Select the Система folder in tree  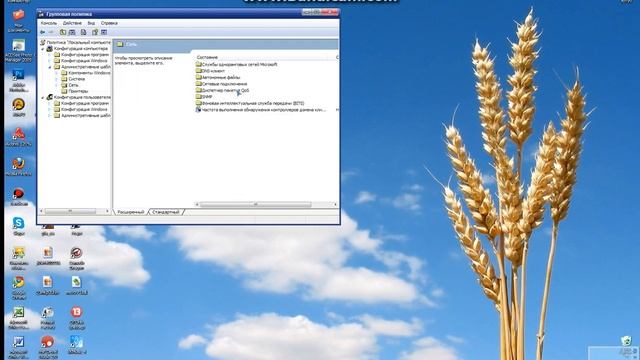pyautogui.click(x=73, y=79)
